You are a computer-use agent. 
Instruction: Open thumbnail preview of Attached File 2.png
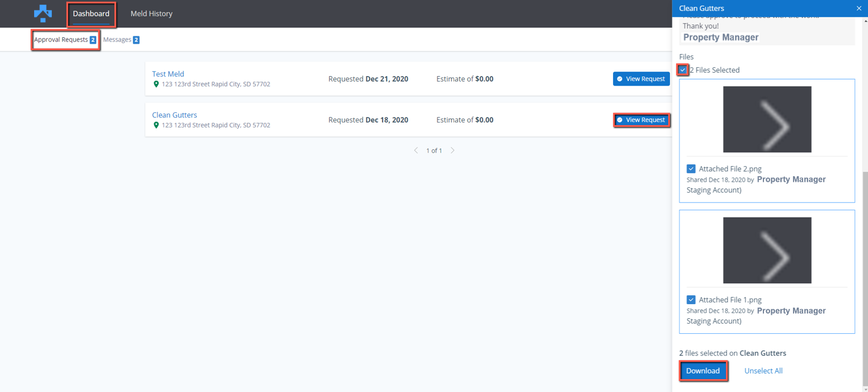(767, 119)
